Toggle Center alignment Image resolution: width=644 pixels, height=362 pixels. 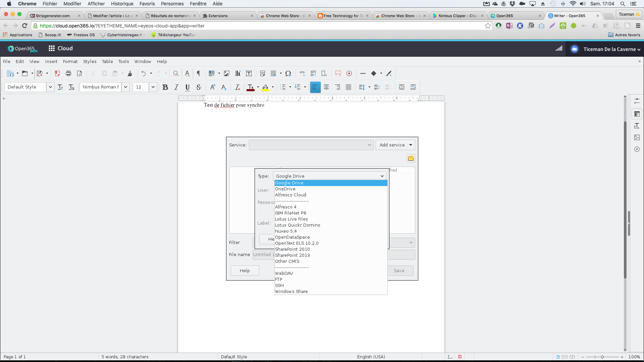coord(326,87)
